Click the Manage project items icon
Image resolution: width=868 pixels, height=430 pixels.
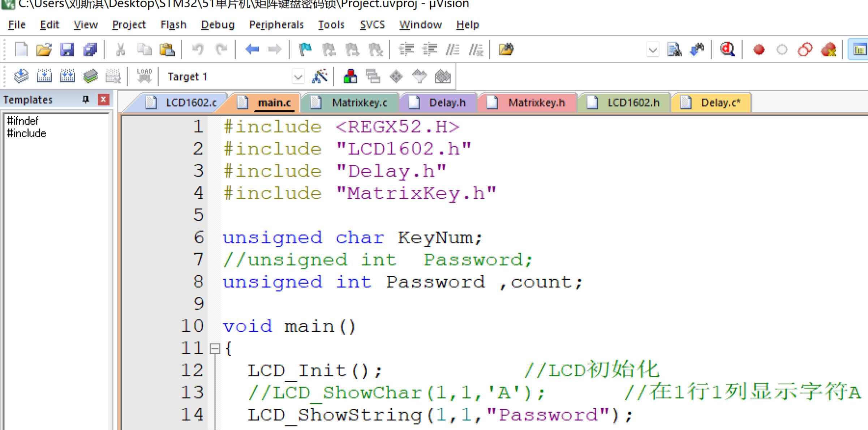pyautogui.click(x=350, y=76)
